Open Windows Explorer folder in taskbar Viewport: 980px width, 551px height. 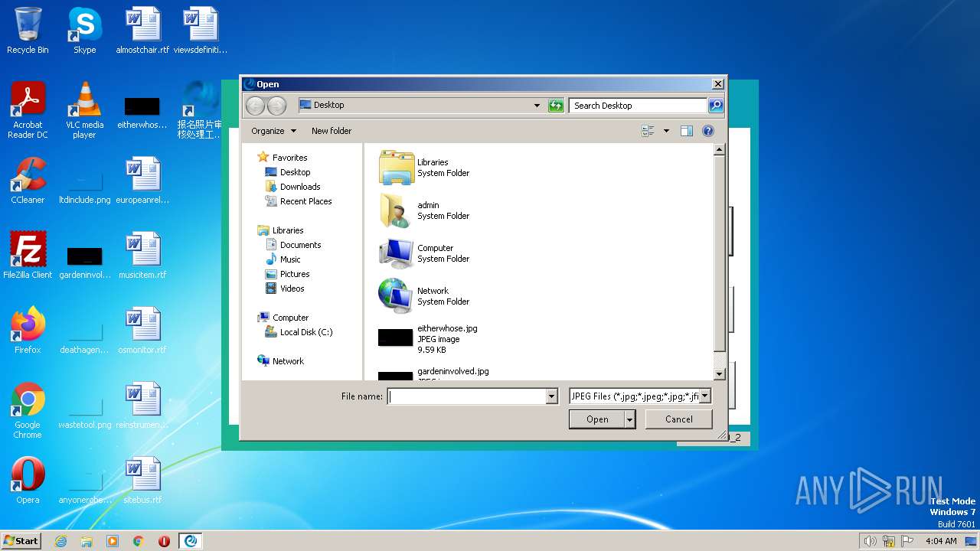[87, 541]
